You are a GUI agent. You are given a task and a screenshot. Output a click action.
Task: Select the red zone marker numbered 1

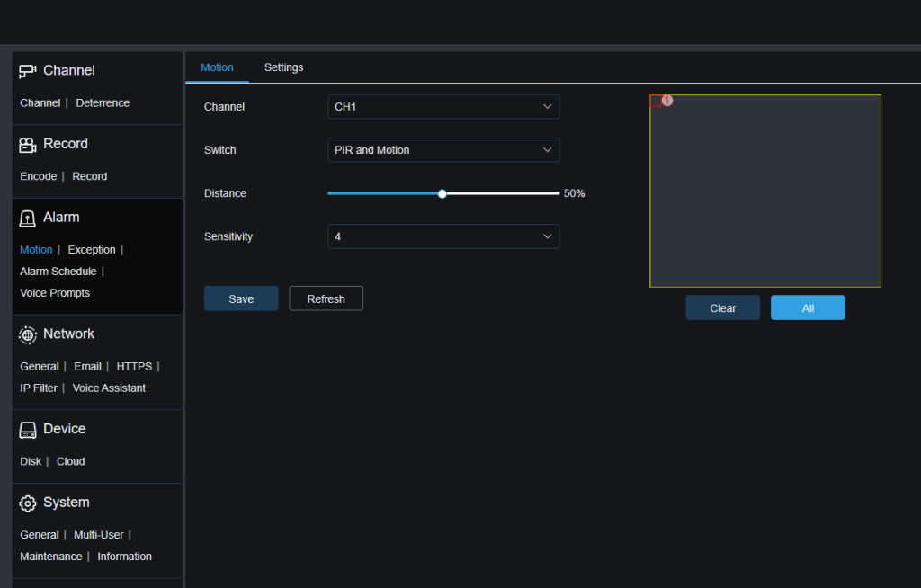666,101
